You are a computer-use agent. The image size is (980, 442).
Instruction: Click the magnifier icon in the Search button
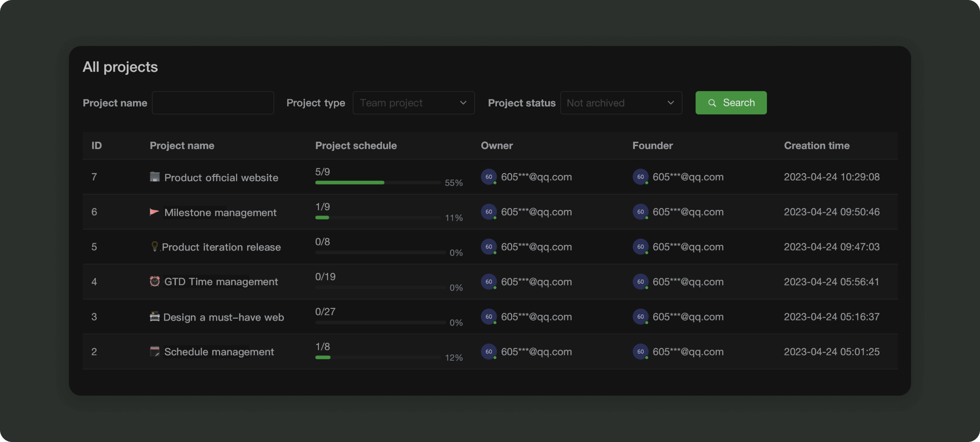[712, 103]
